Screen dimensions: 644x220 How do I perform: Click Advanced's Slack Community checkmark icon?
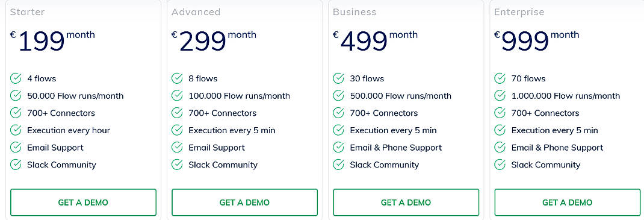click(177, 165)
